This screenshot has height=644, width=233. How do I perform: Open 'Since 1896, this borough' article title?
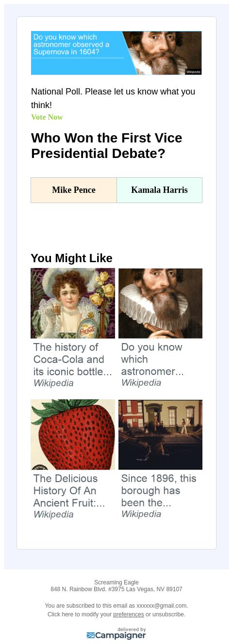[x=159, y=490]
